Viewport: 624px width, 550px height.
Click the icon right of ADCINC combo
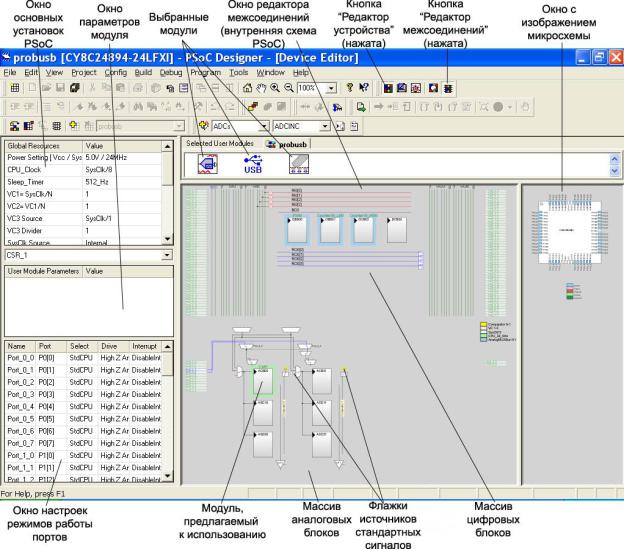pos(340,126)
